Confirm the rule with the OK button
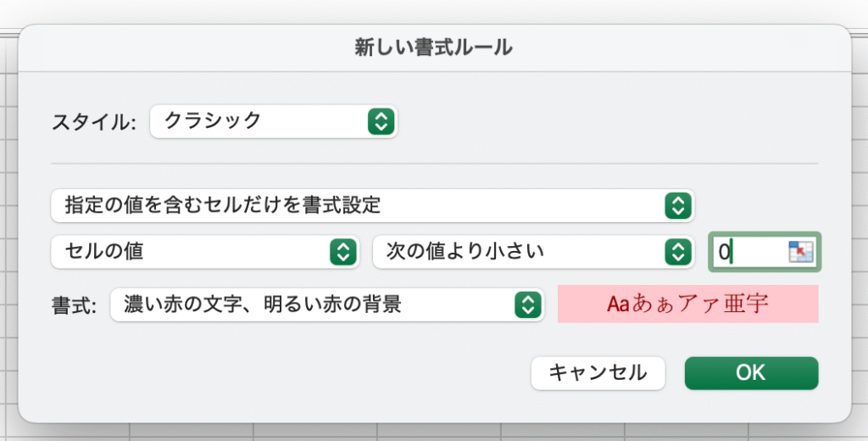Image resolution: width=868 pixels, height=441 pixels. click(751, 372)
